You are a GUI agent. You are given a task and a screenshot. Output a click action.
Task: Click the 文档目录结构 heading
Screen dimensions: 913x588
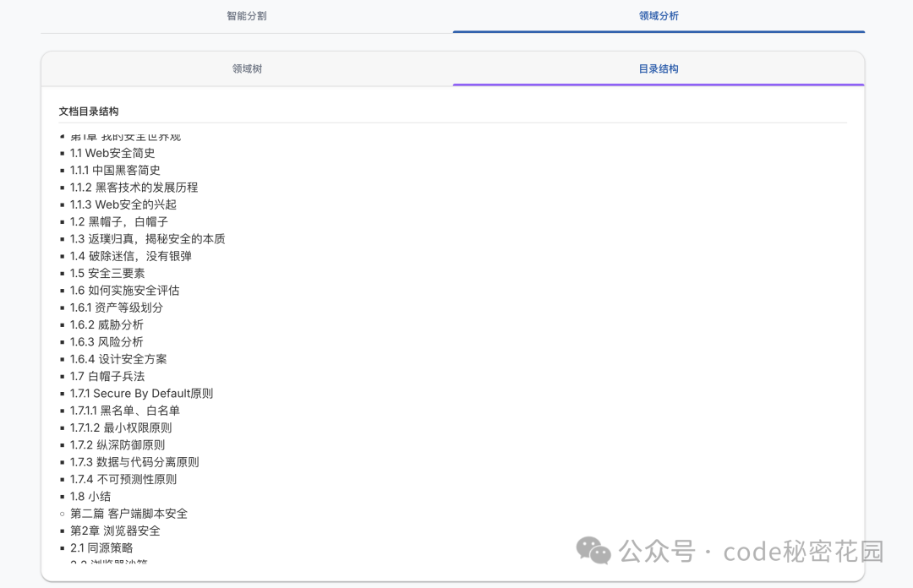pos(89,112)
